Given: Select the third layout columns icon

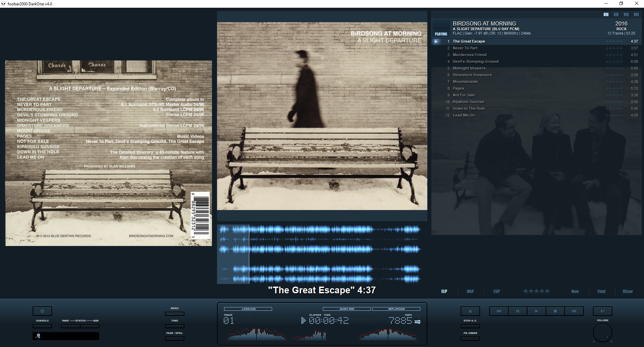Looking at the screenshot, I should pos(626,14).
